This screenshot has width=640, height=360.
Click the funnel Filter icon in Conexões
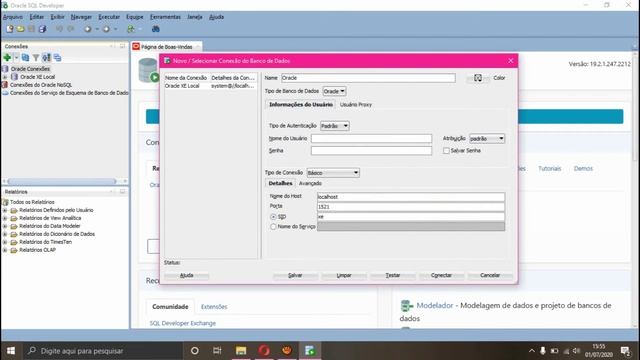click(x=36, y=58)
